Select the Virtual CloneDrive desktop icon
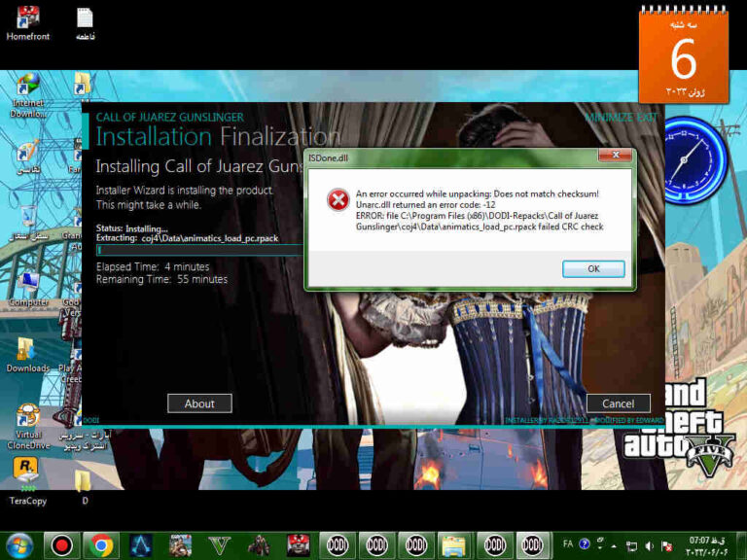This screenshot has width=747, height=560. (28, 416)
